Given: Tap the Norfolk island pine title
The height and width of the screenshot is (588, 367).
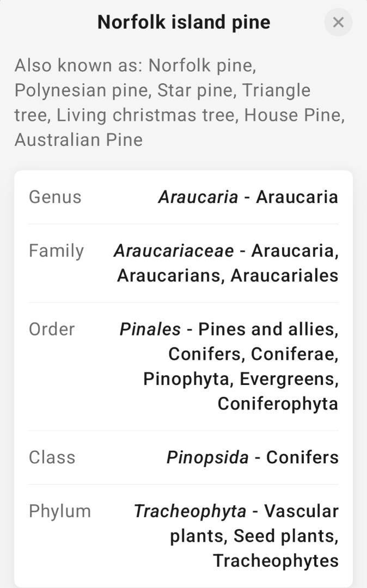Looking at the screenshot, I should [x=183, y=22].
